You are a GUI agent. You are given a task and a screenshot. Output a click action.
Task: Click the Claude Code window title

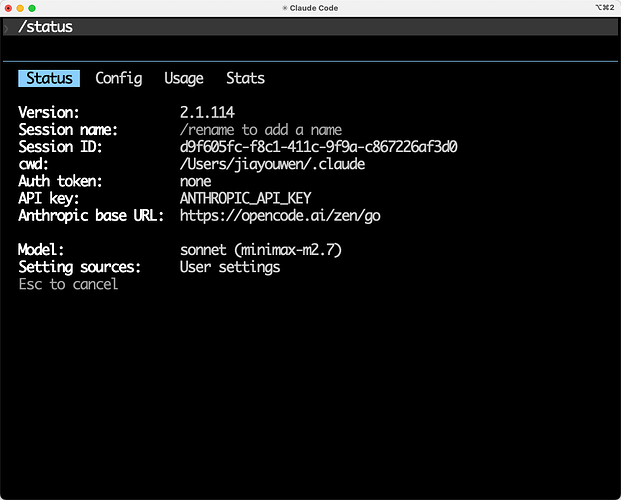pos(310,8)
